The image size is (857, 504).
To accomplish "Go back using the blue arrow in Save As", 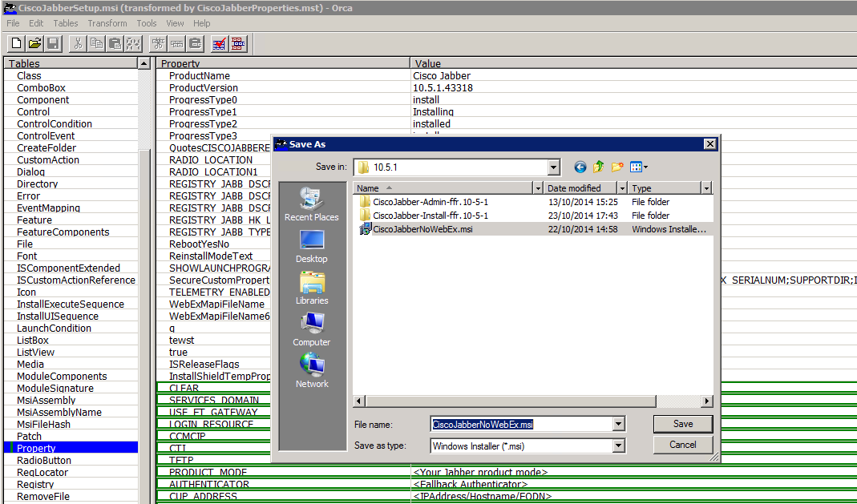I will tap(580, 167).
